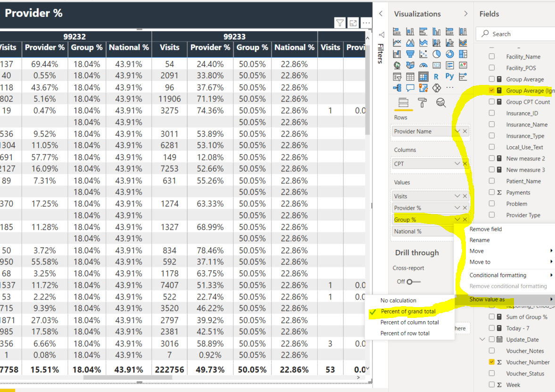Select the funnel chart visual
This screenshot has height=392, width=555.
click(x=410, y=54)
